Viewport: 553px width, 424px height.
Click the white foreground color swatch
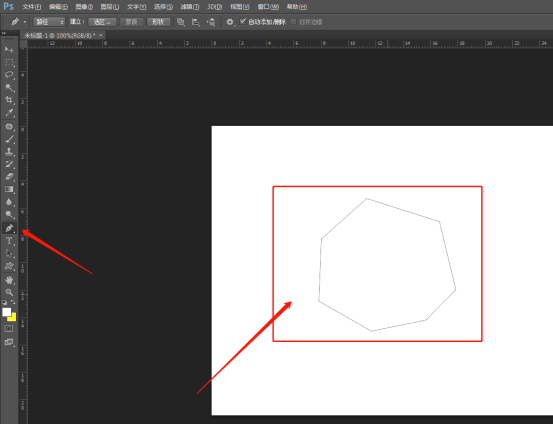[x=6, y=312]
